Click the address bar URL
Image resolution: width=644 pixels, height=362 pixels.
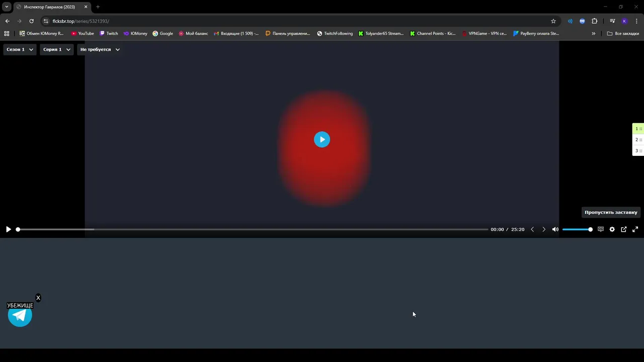pyautogui.click(x=80, y=21)
